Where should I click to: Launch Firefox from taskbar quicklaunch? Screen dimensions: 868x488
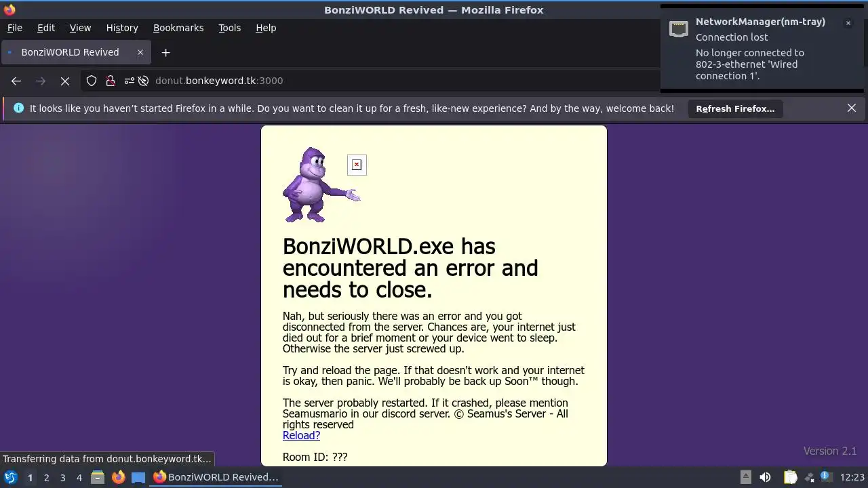(x=118, y=477)
